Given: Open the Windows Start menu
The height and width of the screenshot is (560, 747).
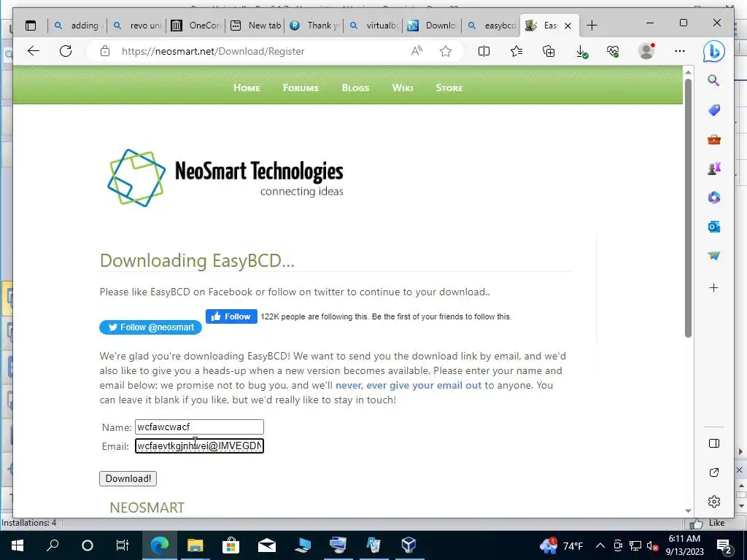Looking at the screenshot, I should pos(18,545).
